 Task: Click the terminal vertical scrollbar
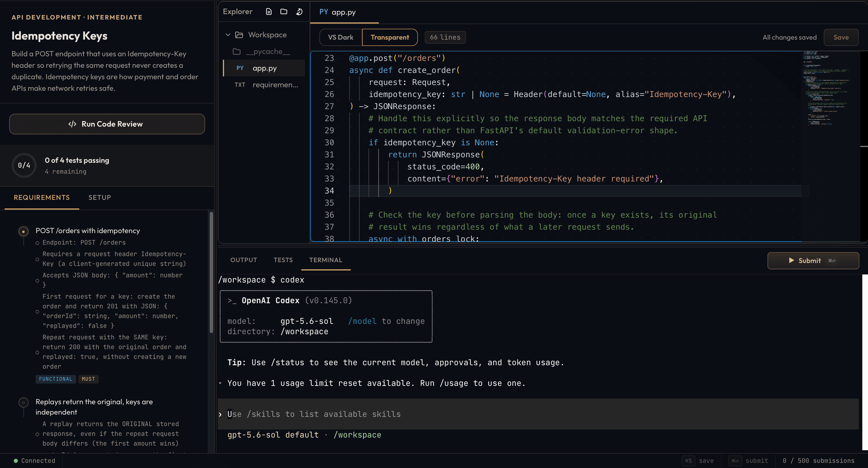point(865,362)
